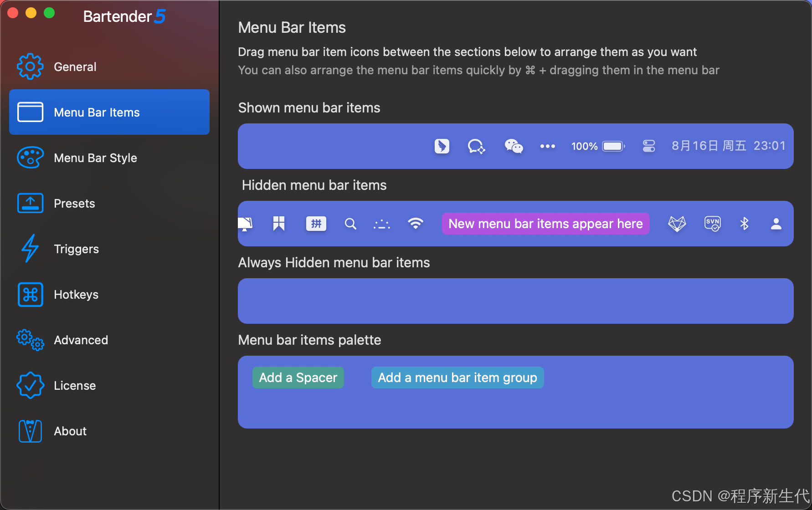Go to the Presets section

(x=109, y=203)
